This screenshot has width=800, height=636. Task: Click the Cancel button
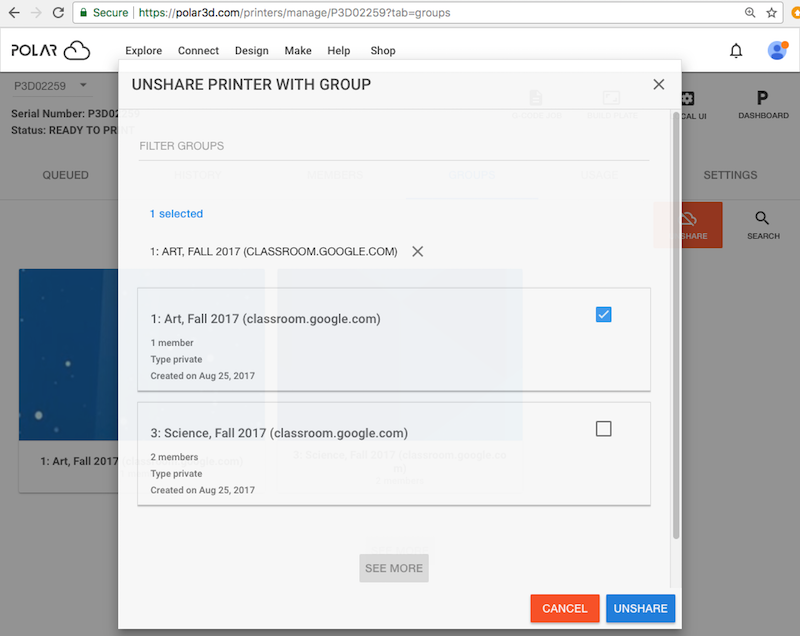(x=565, y=608)
